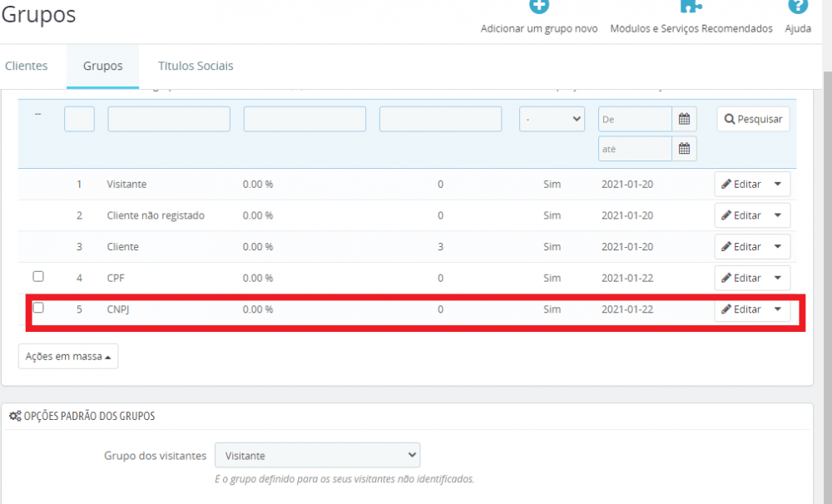
Task: Select the Grupos tab
Action: [x=102, y=66]
